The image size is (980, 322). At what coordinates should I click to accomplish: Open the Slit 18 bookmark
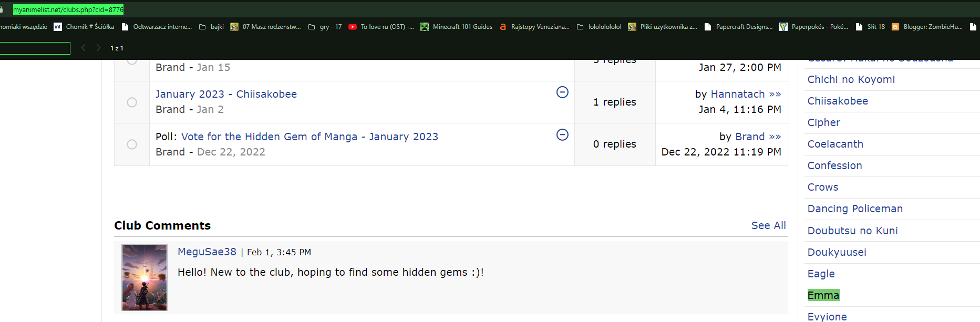click(870, 27)
